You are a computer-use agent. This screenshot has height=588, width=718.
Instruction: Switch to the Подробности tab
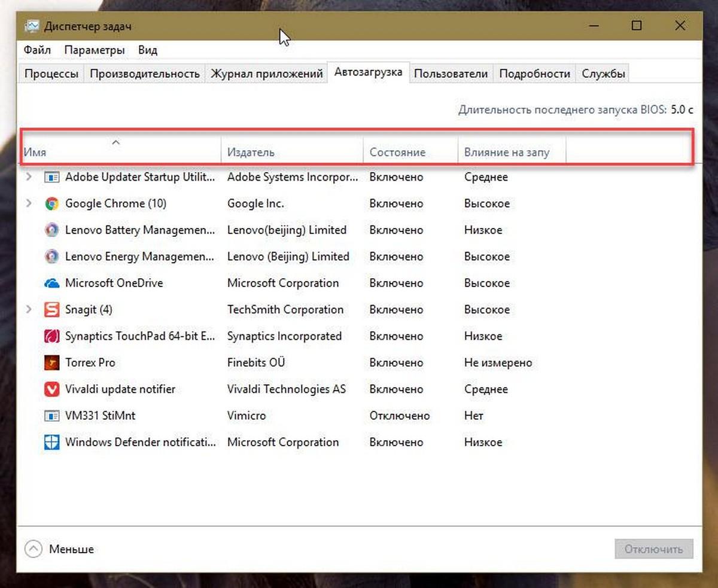[534, 74]
